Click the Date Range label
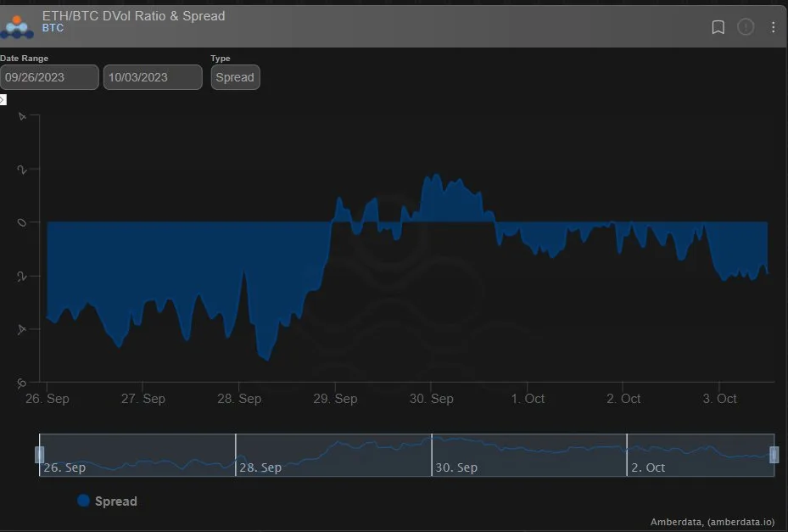788x532 pixels. click(x=24, y=59)
